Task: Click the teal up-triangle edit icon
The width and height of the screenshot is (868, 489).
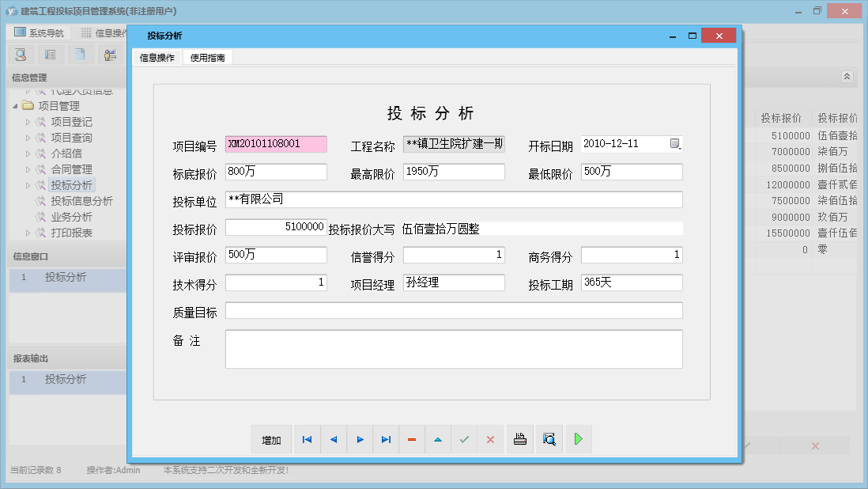Action: click(438, 440)
